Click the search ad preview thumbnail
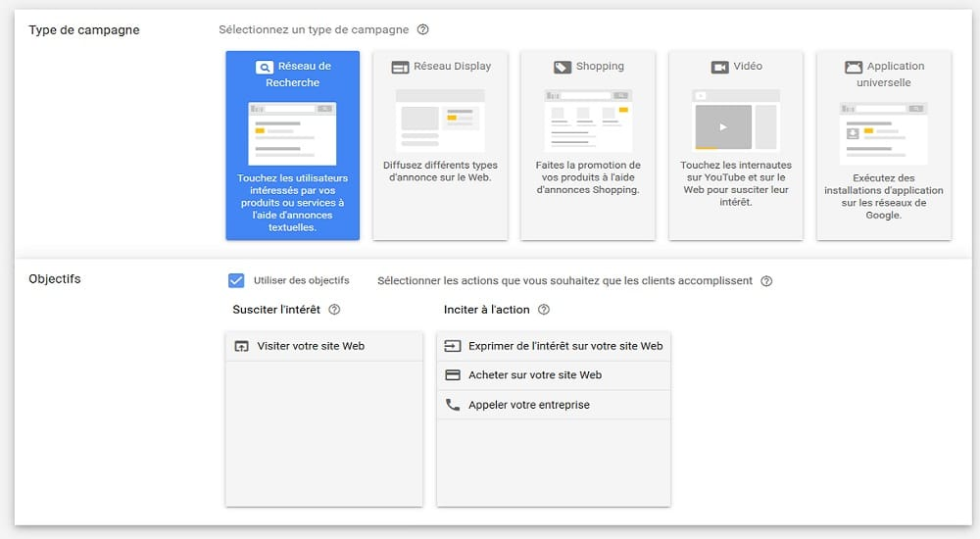Image resolution: width=980 pixels, height=539 pixels. [x=292, y=133]
